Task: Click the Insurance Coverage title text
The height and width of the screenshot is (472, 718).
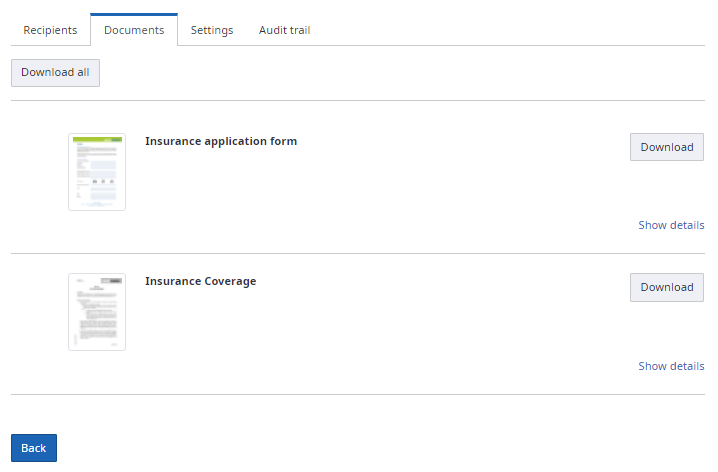Action: coord(200,281)
